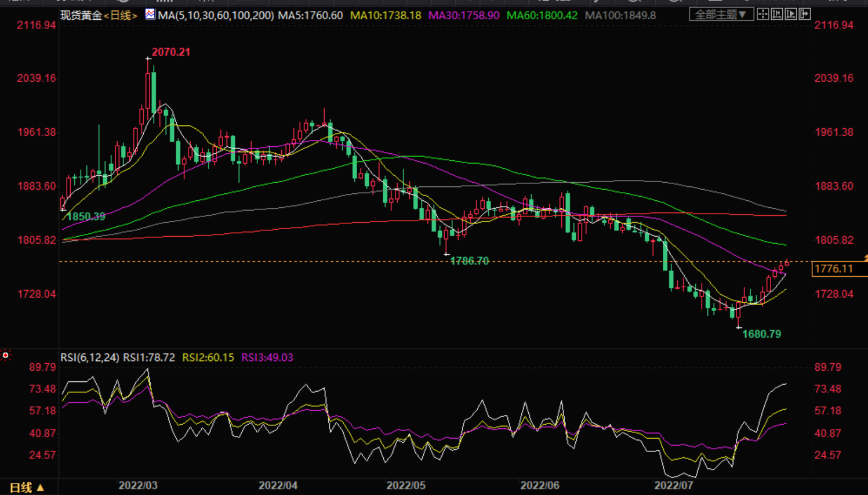Screen dimensions: 868x495
Task: Click the 2022/05 date on the time axis
Action: click(406, 485)
